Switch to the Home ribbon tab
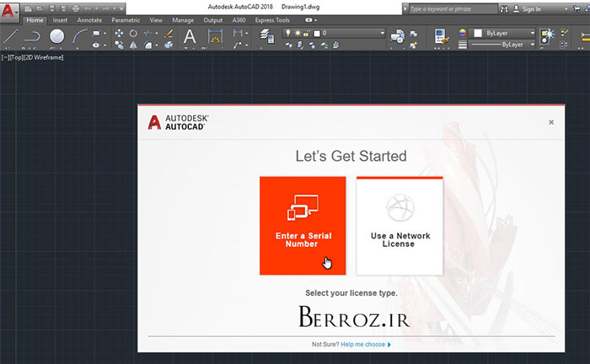 35,20
